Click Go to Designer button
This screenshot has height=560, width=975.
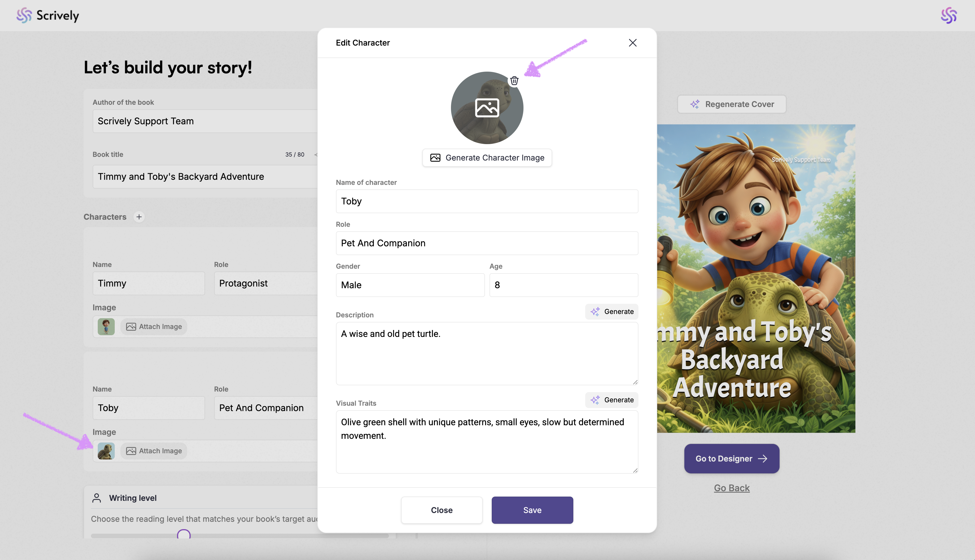click(x=731, y=458)
